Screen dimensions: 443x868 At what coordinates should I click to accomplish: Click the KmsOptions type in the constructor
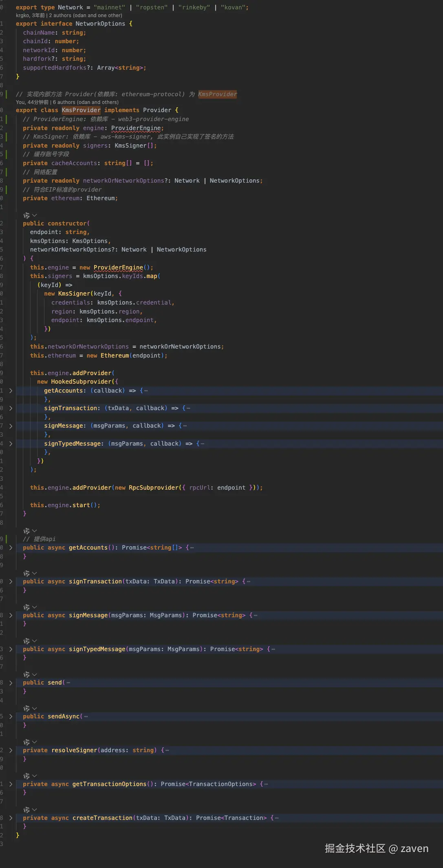(90, 241)
